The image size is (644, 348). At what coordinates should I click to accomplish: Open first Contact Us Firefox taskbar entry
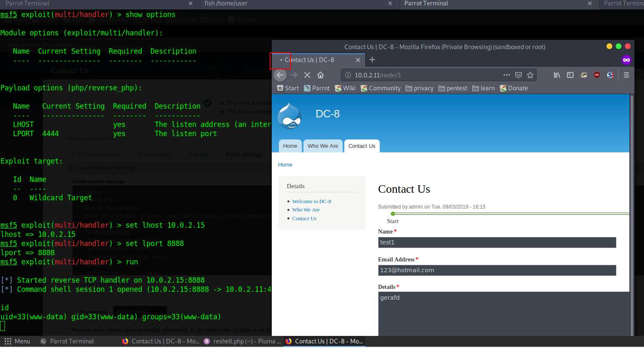[160, 341]
